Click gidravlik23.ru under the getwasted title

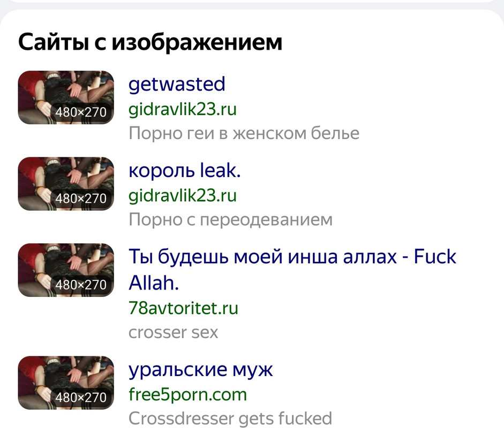[x=183, y=109]
